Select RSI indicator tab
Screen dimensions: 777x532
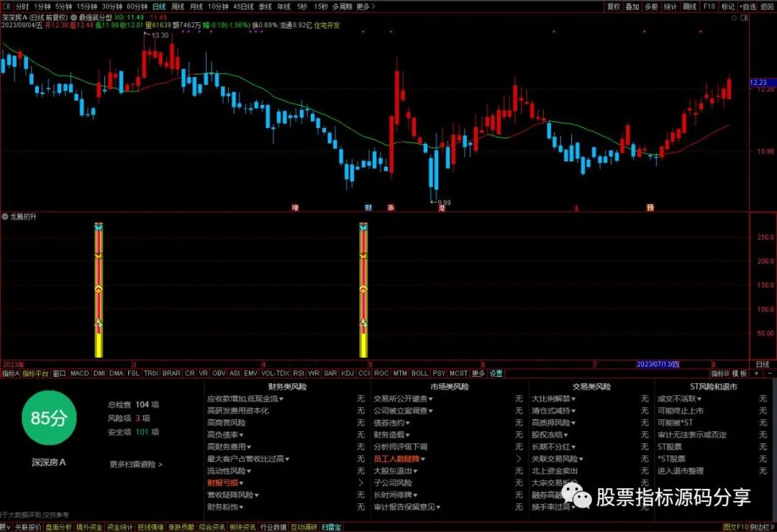pos(299,374)
